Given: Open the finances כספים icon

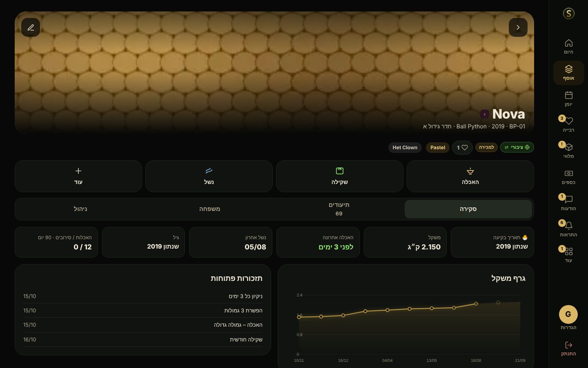Looking at the screenshot, I should click(x=568, y=177).
